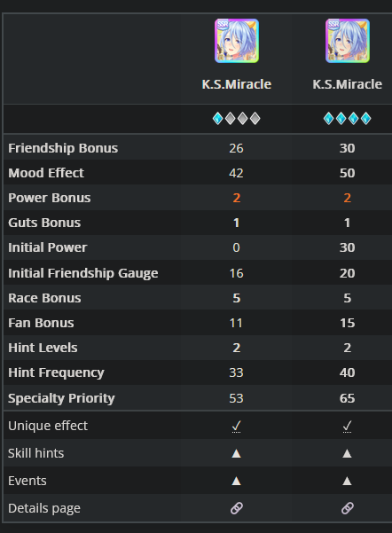
Task: Show unique effect checkmark for one-diamond card
Action: pos(236,426)
